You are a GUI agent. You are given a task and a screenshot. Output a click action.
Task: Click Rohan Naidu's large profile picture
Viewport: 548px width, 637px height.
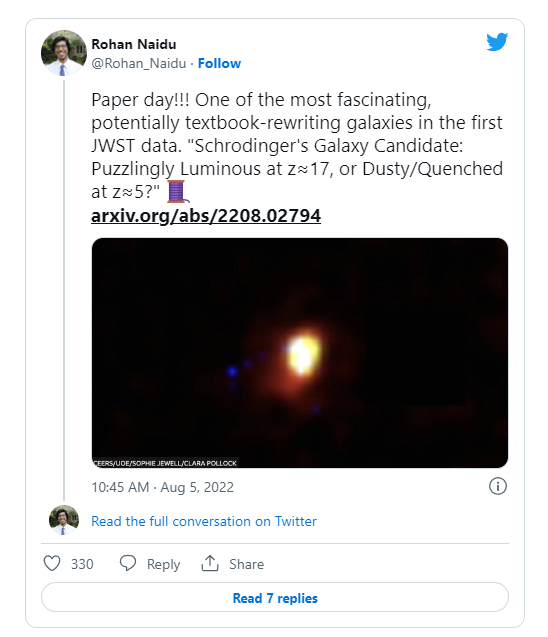64,53
